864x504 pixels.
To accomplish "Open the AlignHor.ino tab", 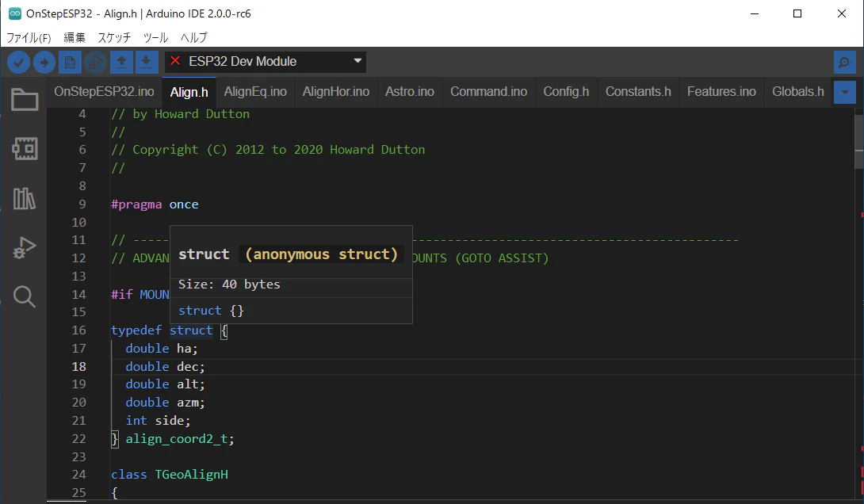I will (x=336, y=92).
